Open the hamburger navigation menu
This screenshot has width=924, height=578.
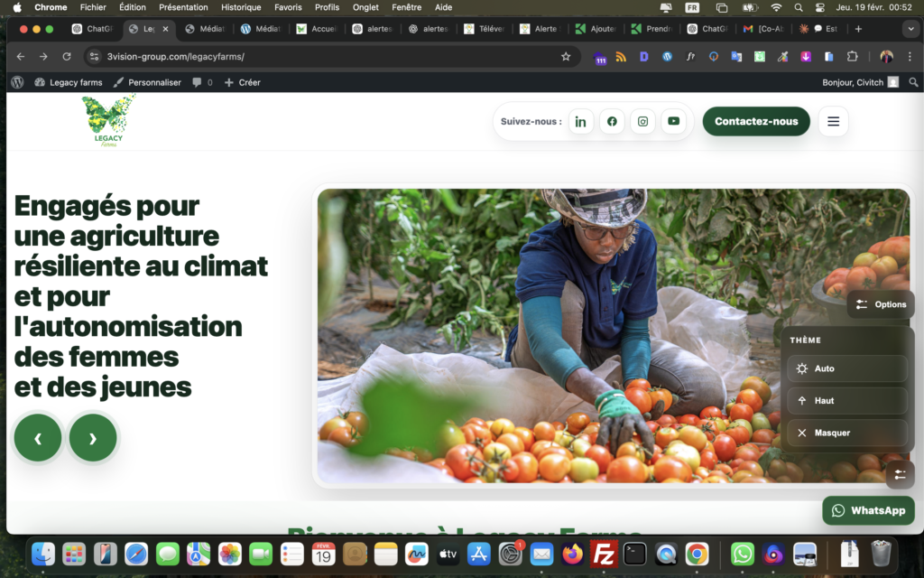click(833, 121)
